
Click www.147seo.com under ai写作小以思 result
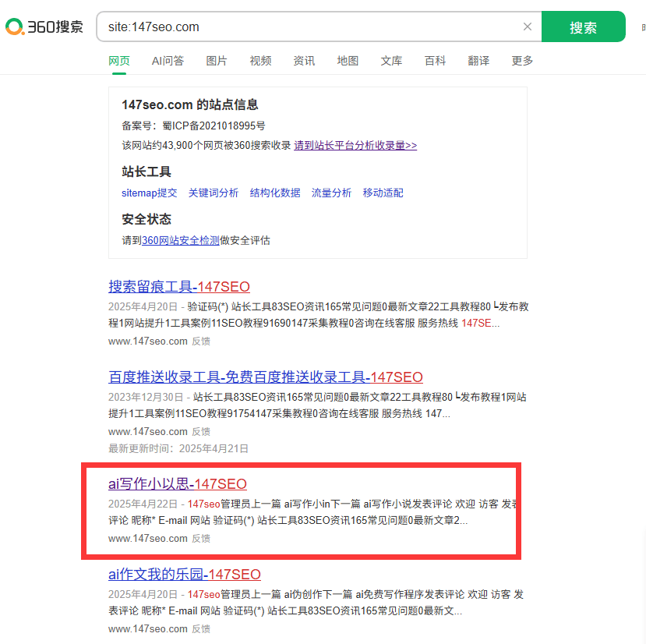[148, 539]
